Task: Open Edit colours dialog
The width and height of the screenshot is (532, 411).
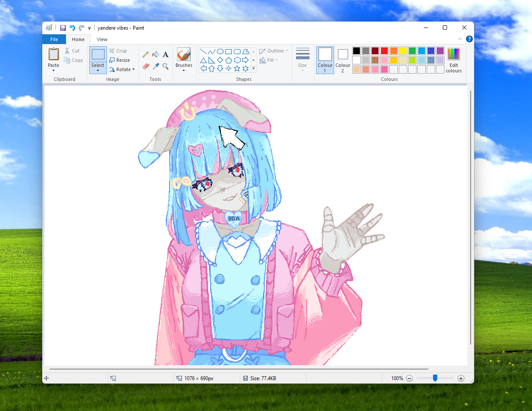Action: 453,60
